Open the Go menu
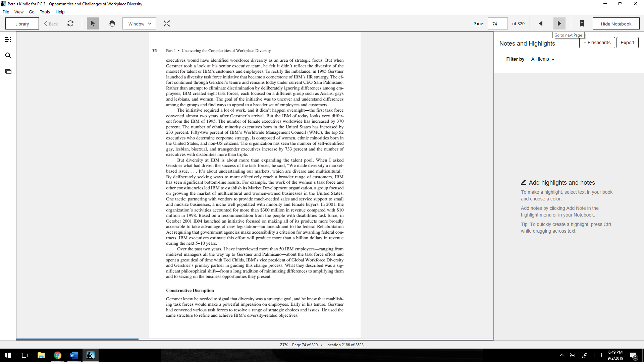The image size is (644, 362). 32,12
